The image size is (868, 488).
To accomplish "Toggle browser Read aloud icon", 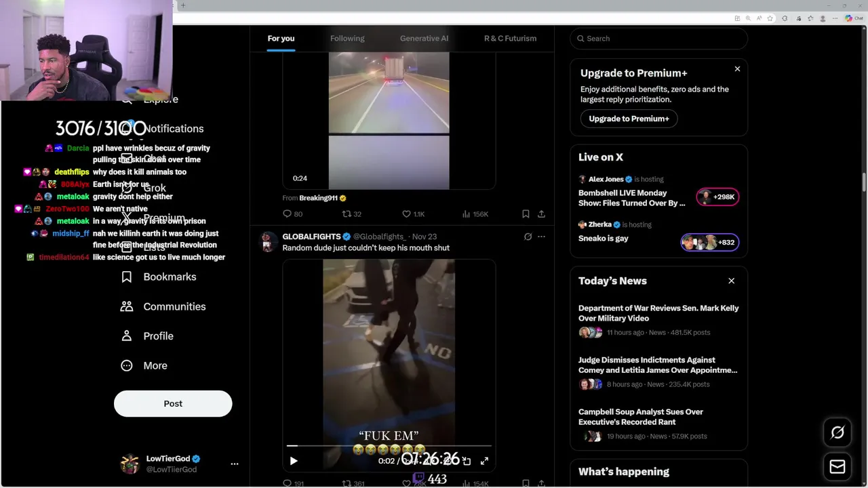I will [759, 18].
